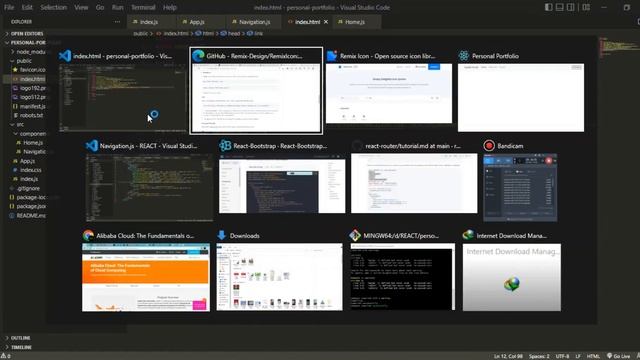Click the Internet Download Manager globe icon
This screenshot has height=360, width=640.
coord(468,236)
